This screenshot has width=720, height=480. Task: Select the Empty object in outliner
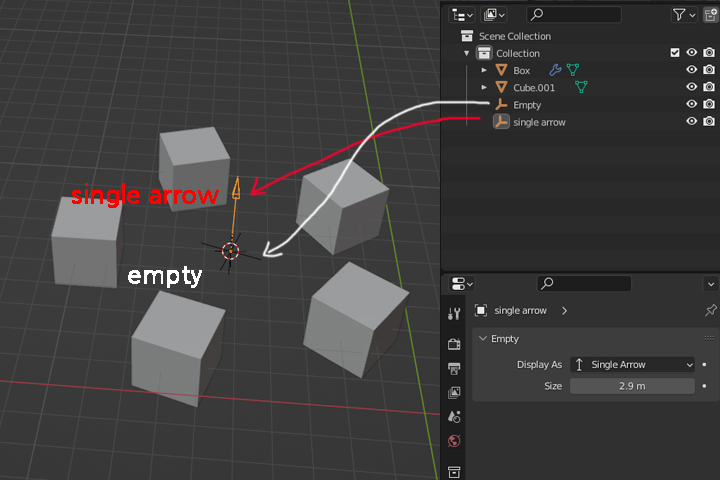527,105
